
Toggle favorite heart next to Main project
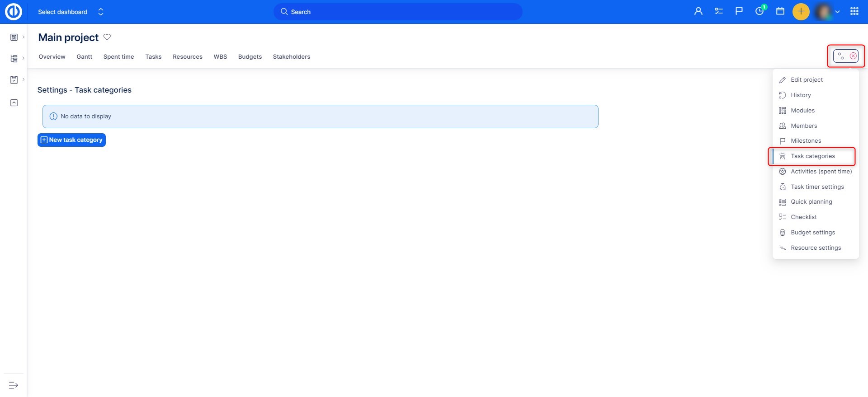pyautogui.click(x=107, y=37)
